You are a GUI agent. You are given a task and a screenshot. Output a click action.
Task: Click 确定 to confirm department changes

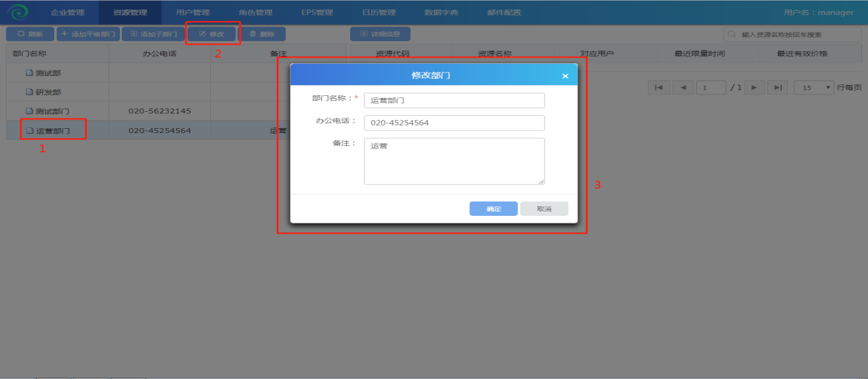(493, 208)
